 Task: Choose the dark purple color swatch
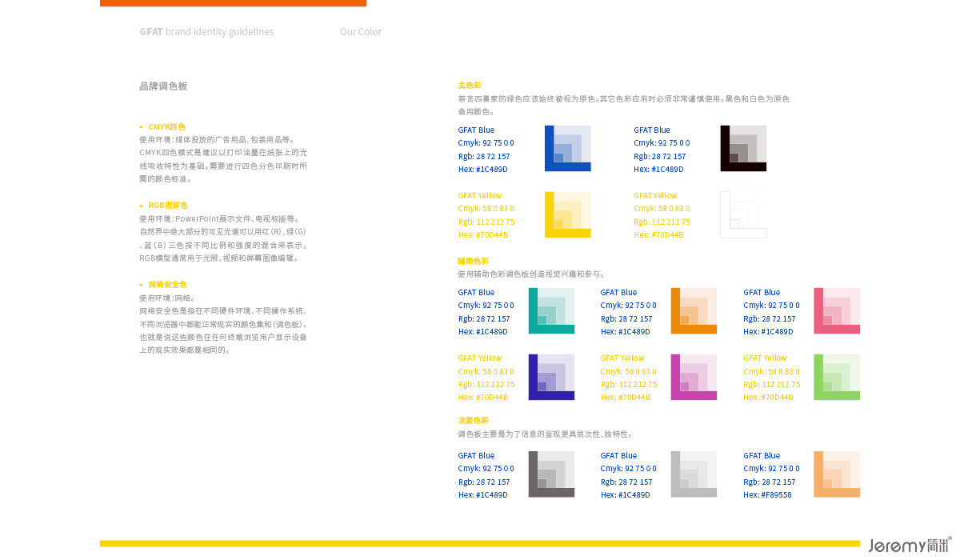[551, 378]
